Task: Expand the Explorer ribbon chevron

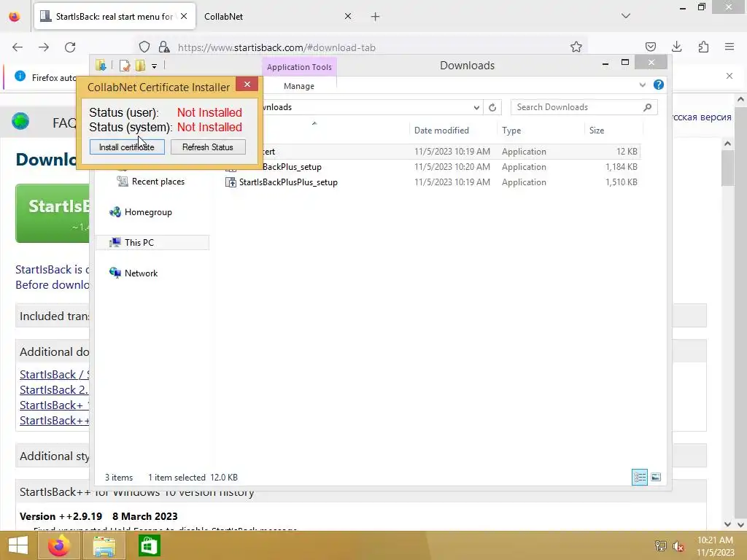Action: [x=642, y=85]
